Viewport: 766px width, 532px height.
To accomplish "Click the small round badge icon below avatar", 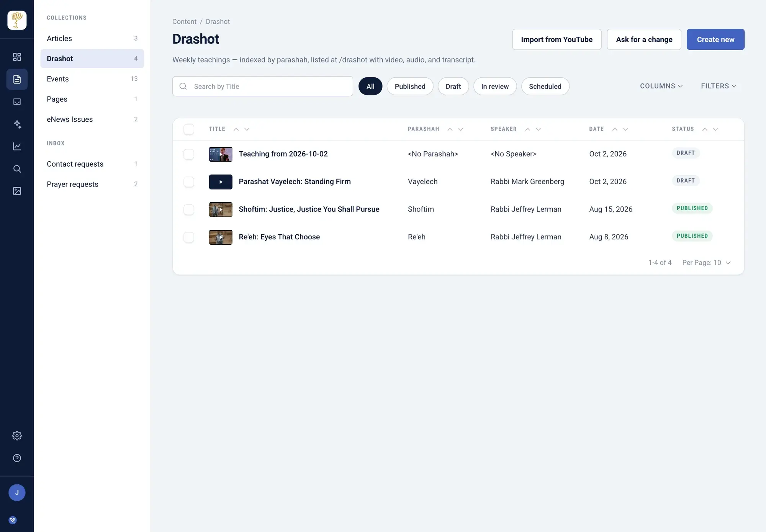I will [13, 520].
